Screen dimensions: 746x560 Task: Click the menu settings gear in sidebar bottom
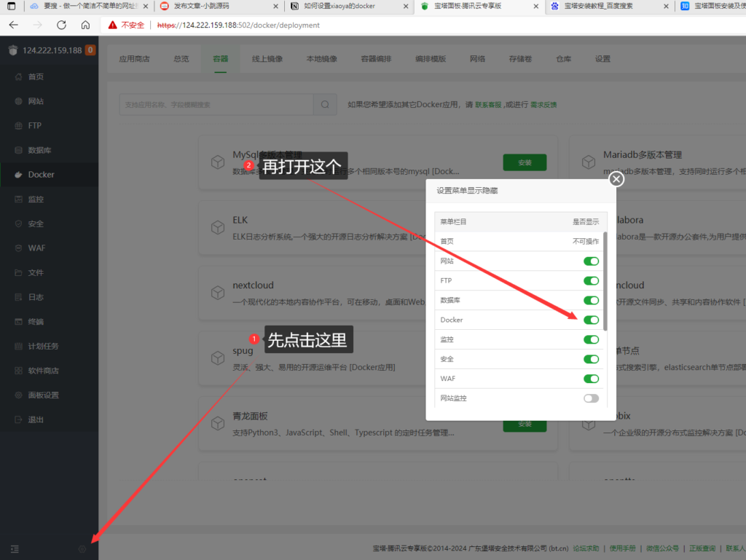pyautogui.click(x=82, y=548)
